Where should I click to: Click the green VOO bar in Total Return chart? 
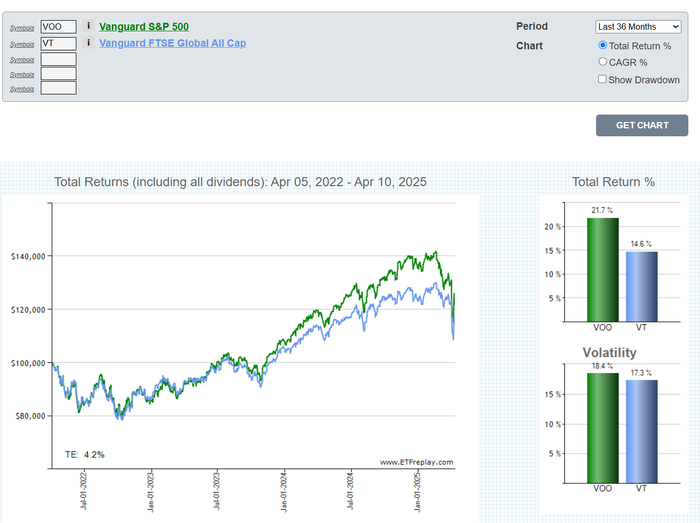pyautogui.click(x=602, y=268)
